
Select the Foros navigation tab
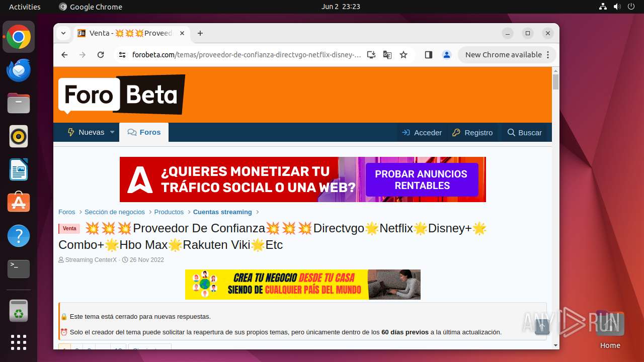coord(144,132)
